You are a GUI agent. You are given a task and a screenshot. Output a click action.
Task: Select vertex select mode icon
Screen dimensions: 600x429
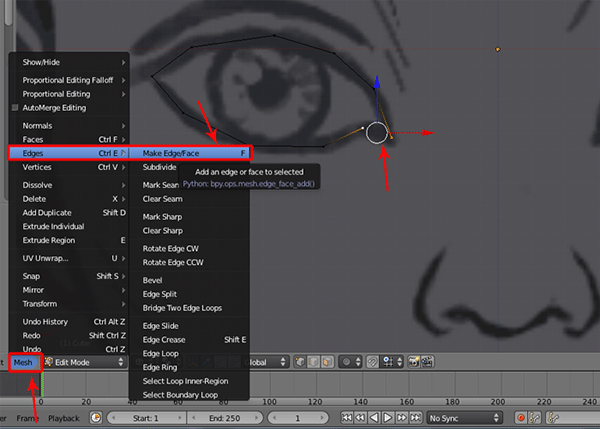300,362
